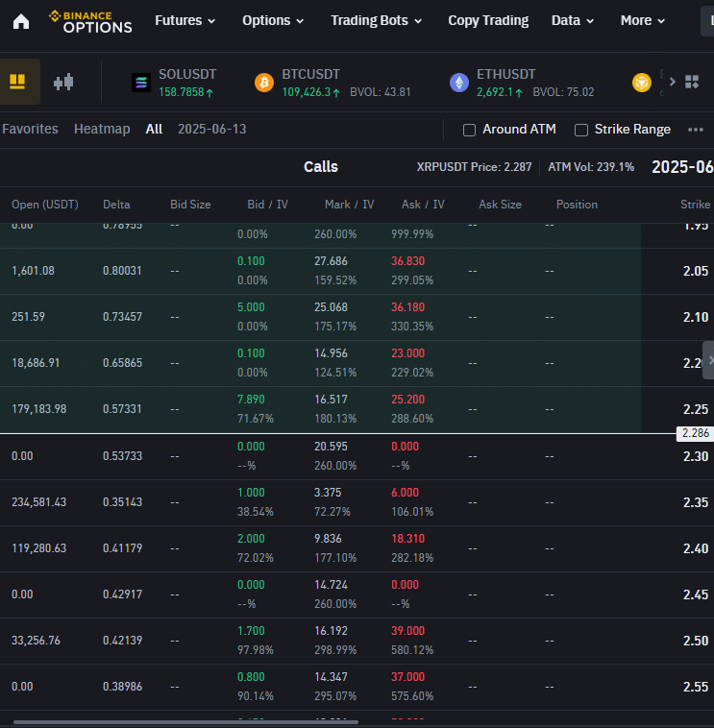The height and width of the screenshot is (728, 714).
Task: Switch to the option chain layout icon
Action: (17, 82)
